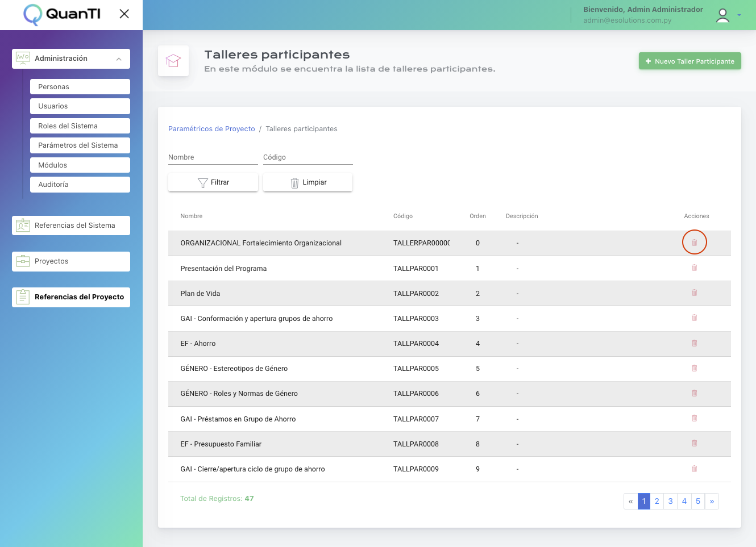
Task: Open Módulos submenu item
Action: 80,165
